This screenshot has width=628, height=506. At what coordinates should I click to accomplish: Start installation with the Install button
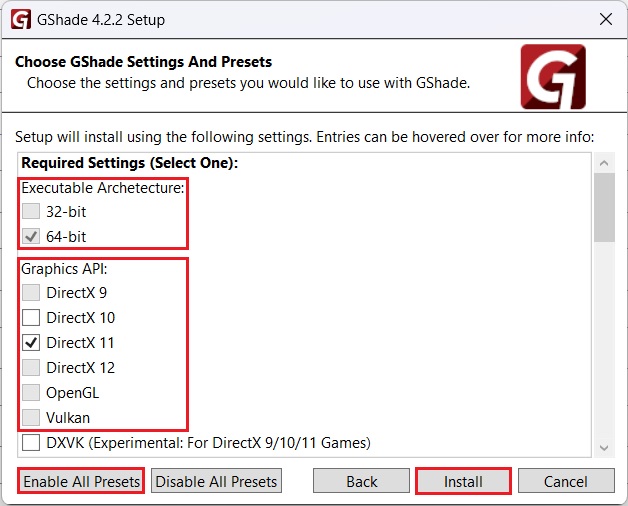(x=463, y=481)
